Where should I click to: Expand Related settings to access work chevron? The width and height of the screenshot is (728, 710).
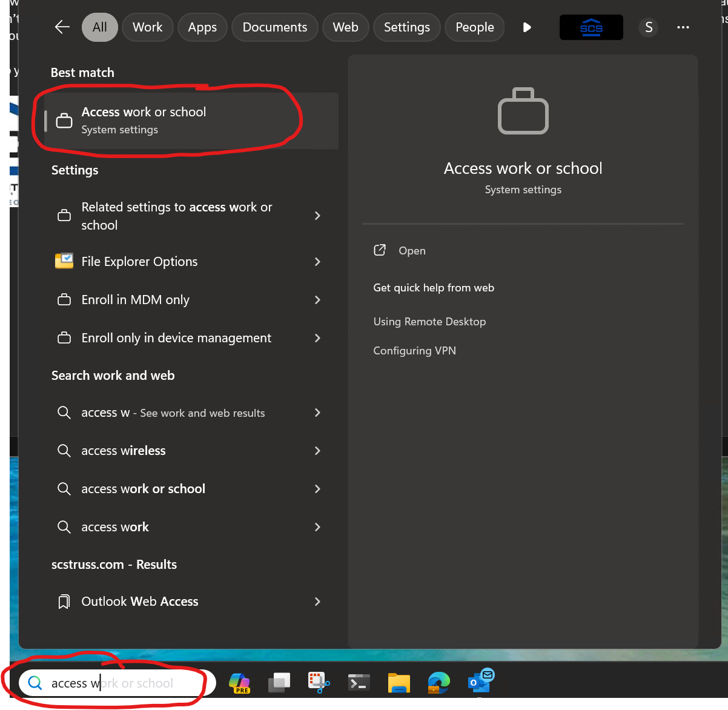coord(317,216)
